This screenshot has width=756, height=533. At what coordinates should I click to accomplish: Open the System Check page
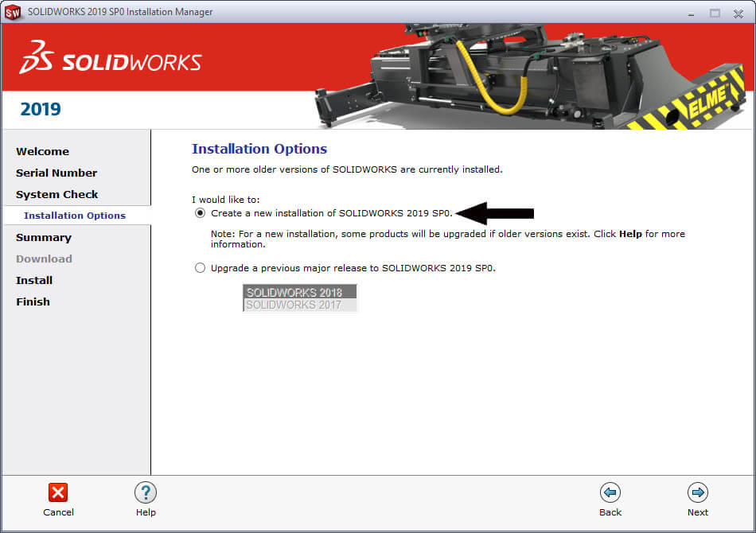click(x=57, y=194)
